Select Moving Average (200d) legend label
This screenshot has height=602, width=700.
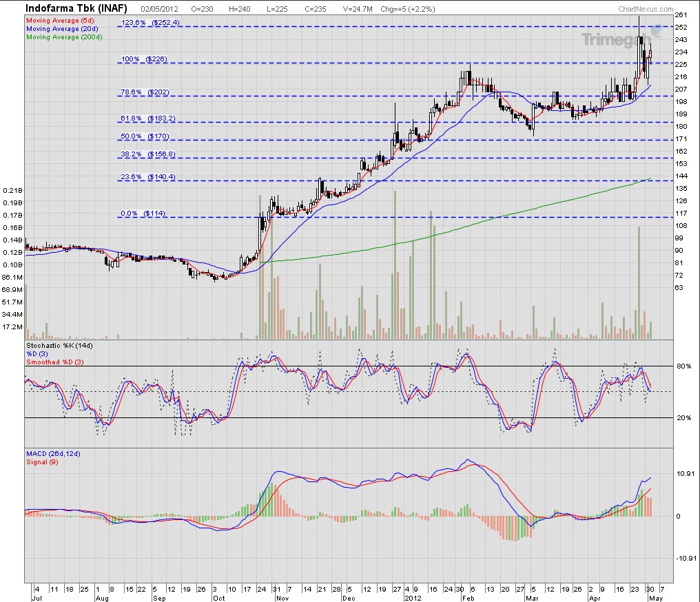click(x=64, y=37)
